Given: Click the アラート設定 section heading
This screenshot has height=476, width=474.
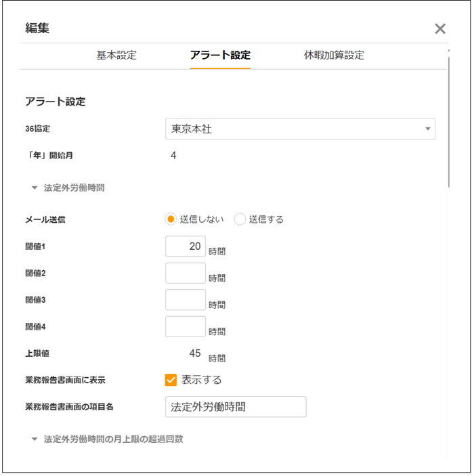Looking at the screenshot, I should (56, 102).
